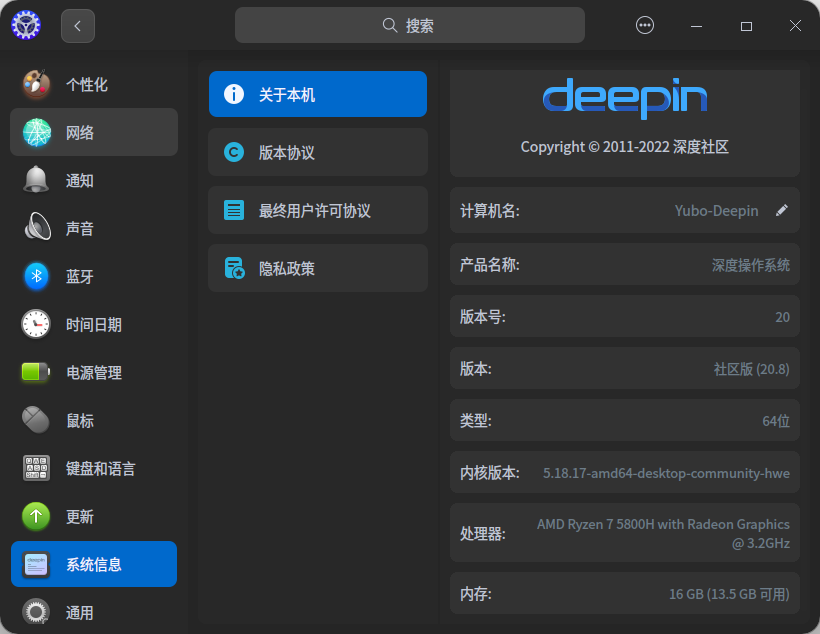Go back using the back arrow button
The height and width of the screenshot is (634, 820).
coord(78,26)
